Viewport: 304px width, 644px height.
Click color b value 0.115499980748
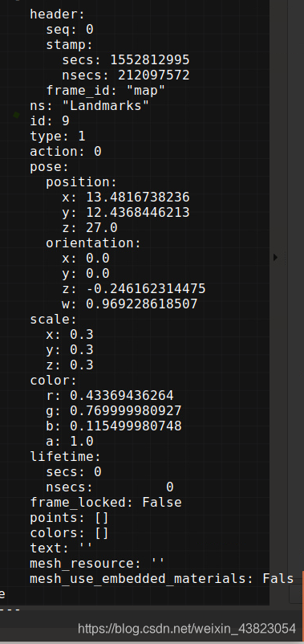click(x=126, y=426)
